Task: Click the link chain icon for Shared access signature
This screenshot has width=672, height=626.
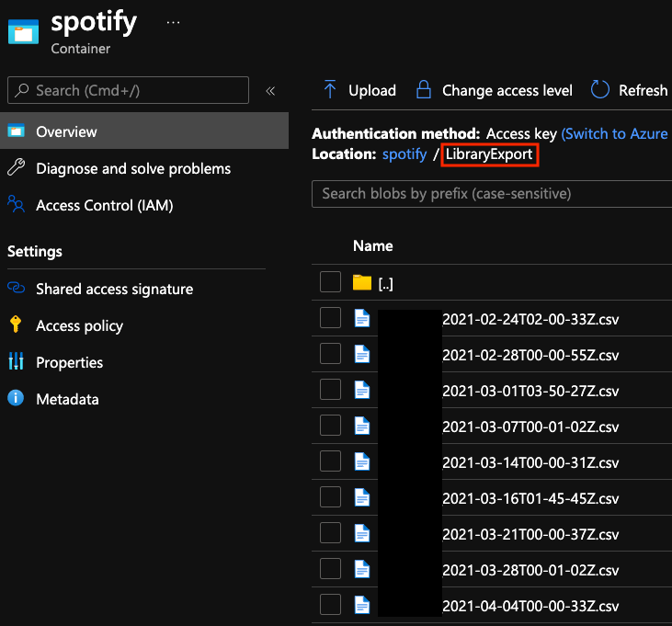Action: (17, 288)
